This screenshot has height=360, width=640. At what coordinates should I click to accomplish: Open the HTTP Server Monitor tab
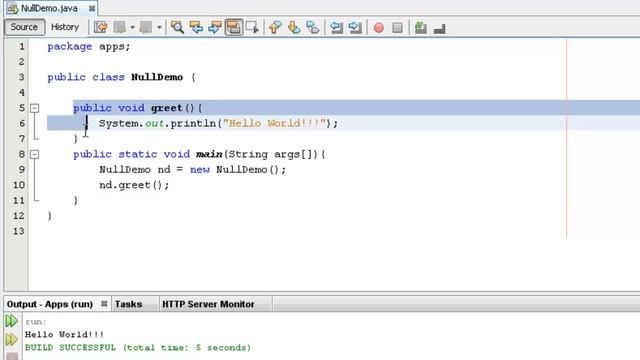click(208, 304)
